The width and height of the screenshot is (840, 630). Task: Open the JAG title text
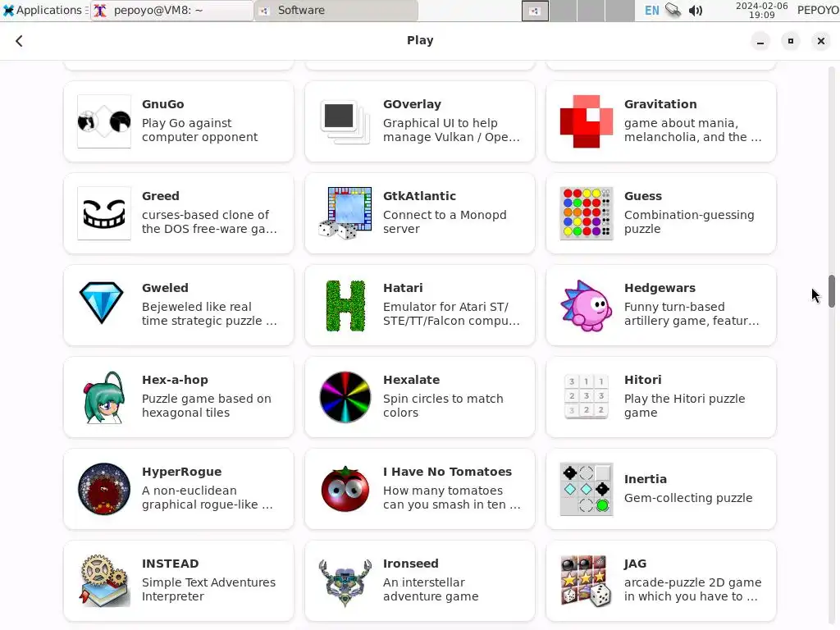point(635,564)
